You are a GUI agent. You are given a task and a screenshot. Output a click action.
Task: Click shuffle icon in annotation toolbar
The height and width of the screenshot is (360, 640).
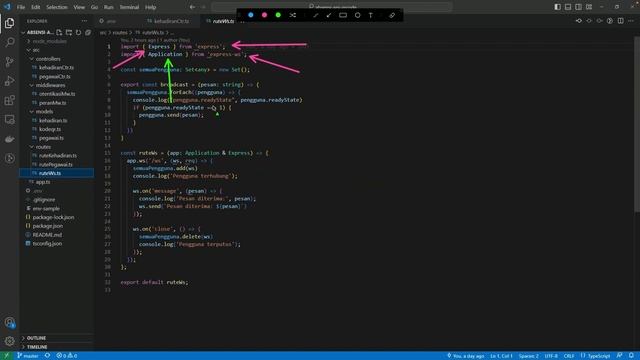(293, 16)
